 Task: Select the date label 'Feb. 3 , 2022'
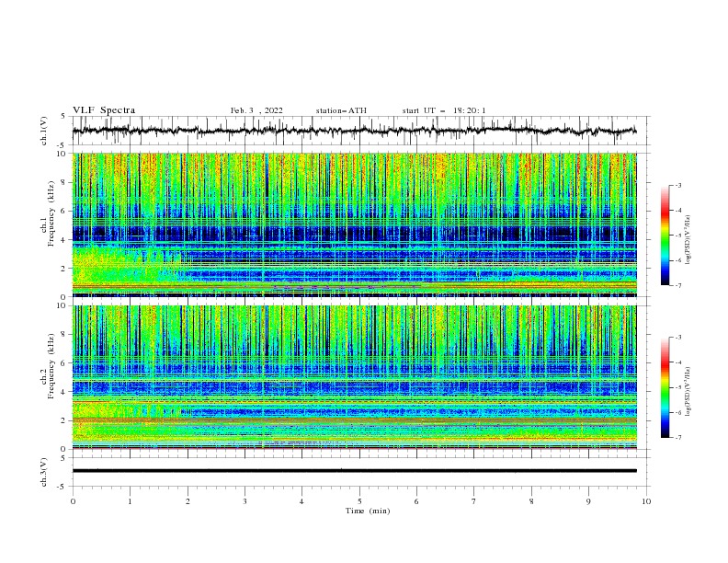[256, 110]
